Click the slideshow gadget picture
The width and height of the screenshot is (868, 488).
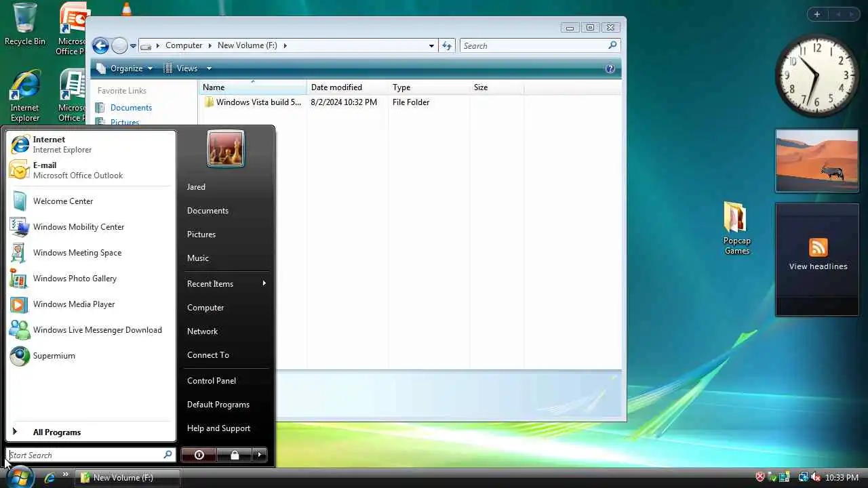[816, 161]
